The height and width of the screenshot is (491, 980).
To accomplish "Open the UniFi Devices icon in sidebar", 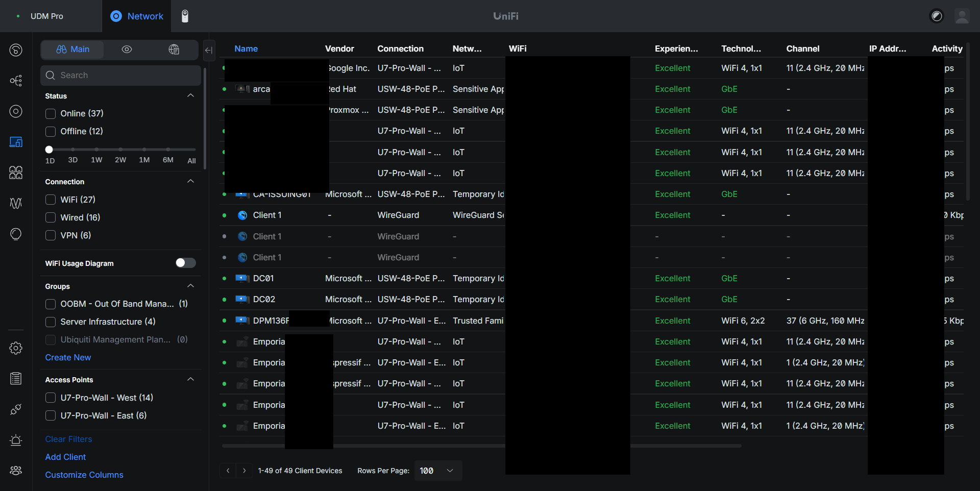I will coord(16,111).
